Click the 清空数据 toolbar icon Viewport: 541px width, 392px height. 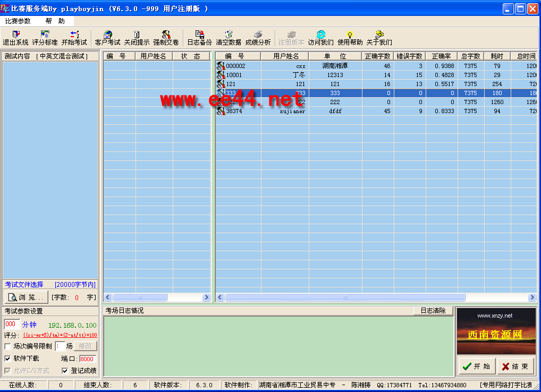tap(229, 38)
